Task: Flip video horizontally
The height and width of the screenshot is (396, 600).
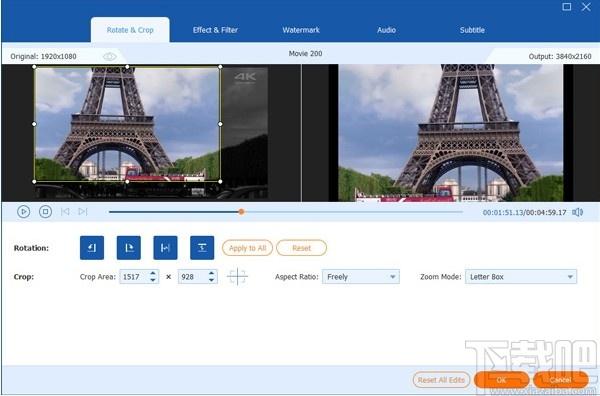Action: [165, 248]
